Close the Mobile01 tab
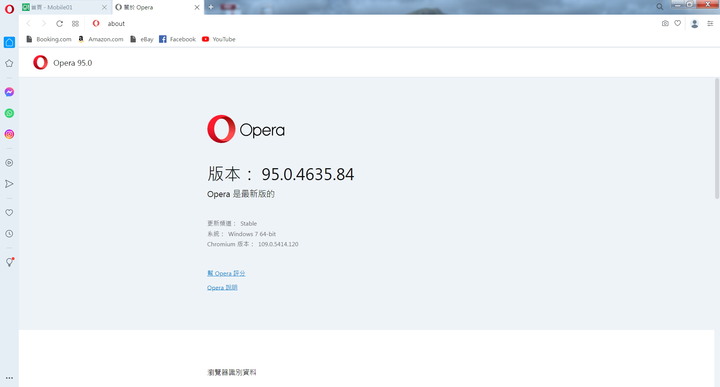Viewport: 720px width, 387px height. [104, 7]
